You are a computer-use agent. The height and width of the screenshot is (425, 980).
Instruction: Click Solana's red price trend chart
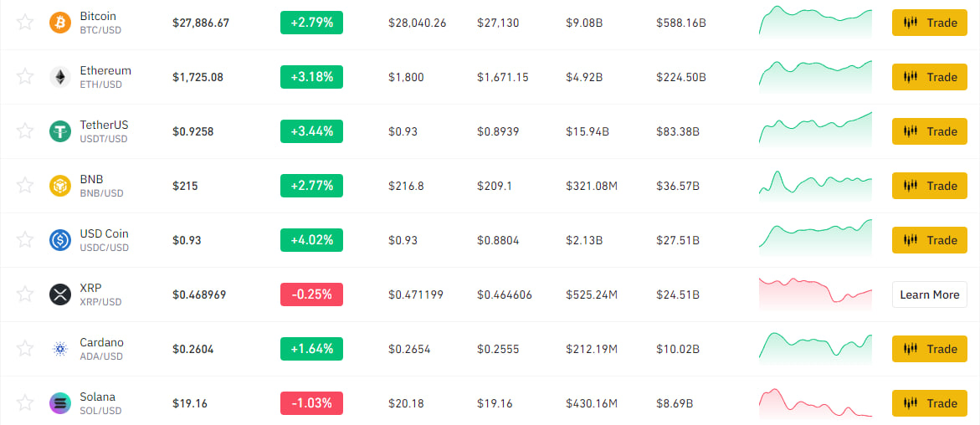click(815, 402)
